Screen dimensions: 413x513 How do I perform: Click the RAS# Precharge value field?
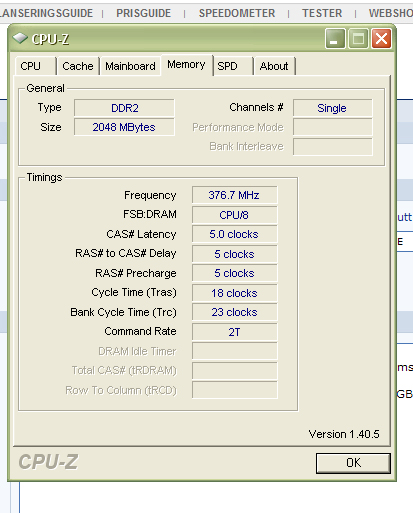(x=234, y=273)
